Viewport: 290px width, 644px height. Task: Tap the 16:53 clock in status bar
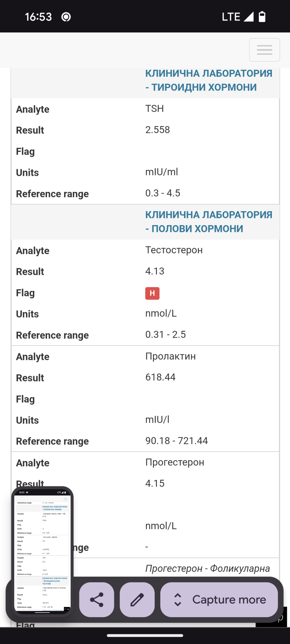pos(38,17)
